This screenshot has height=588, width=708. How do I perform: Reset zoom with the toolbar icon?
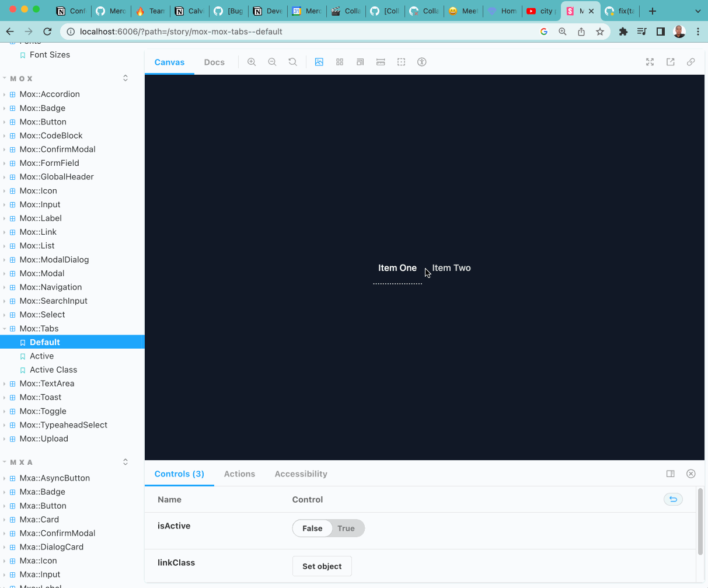click(293, 62)
